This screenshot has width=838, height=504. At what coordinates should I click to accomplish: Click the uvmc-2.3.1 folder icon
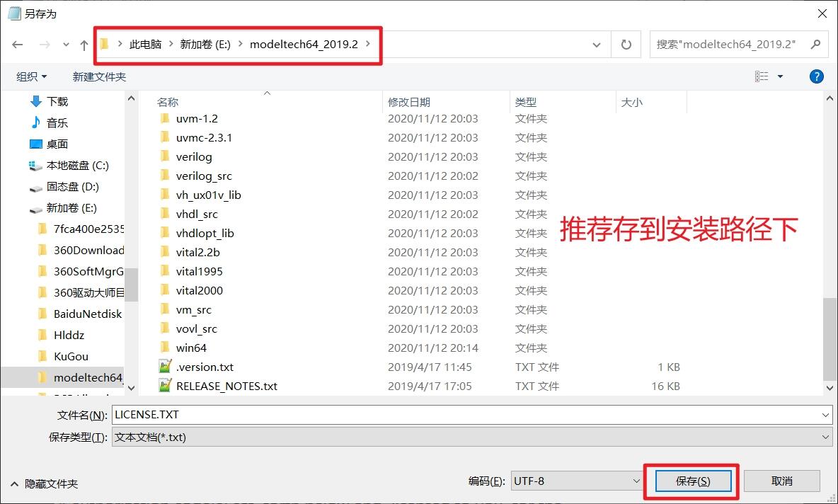click(165, 137)
